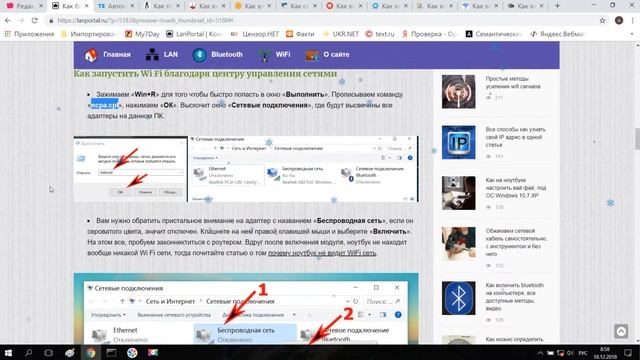Screen dimensions: 640x360
Task: Click the highlighted ncpa.cpl command text
Action: pyautogui.click(x=104, y=105)
